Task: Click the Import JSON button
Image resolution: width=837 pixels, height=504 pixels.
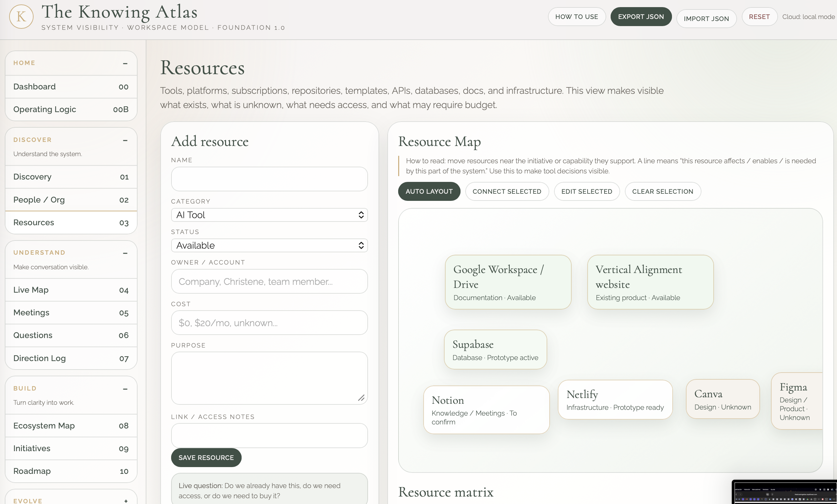Action: [706, 19]
